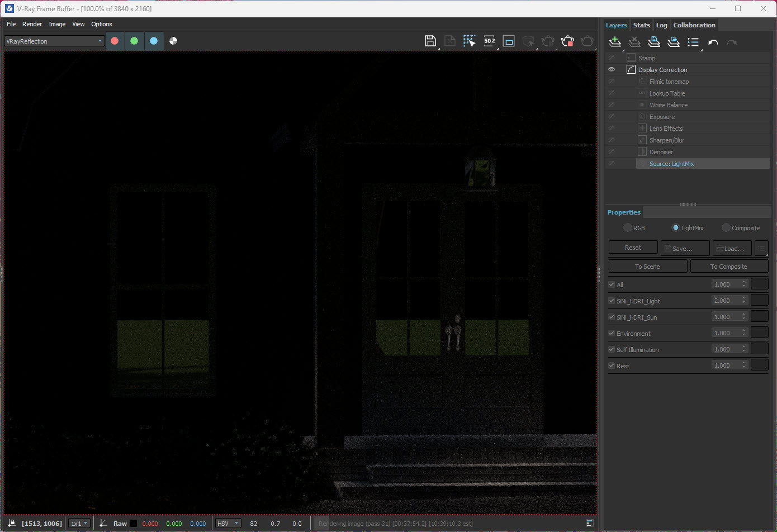Open the Render menu
The image size is (777, 532).
tap(32, 24)
